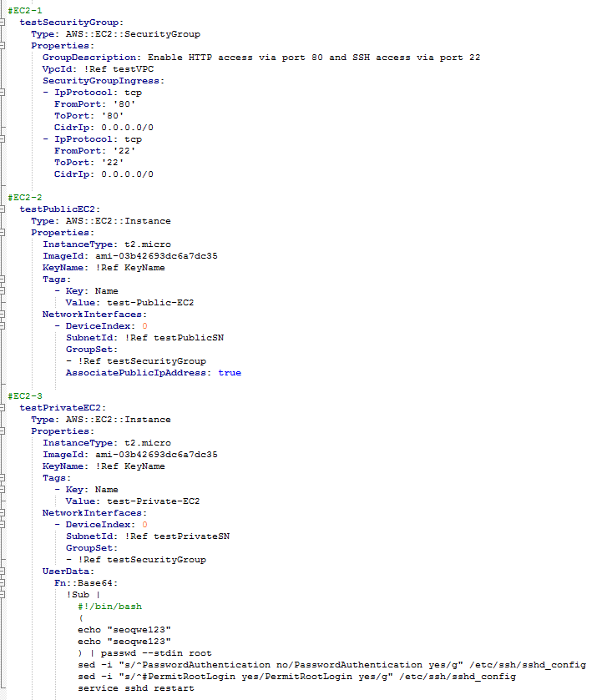The image size is (607, 700).
Task: Click the #EC2-1 comment line
Action: [25, 11]
